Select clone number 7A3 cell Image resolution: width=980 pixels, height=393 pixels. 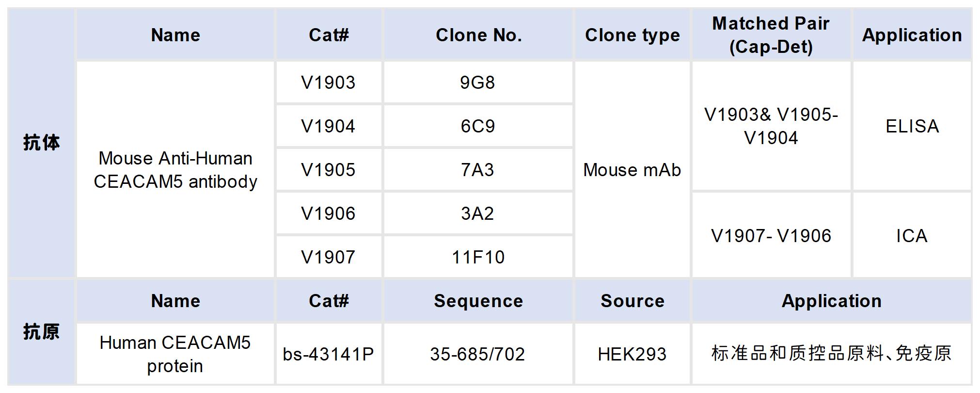pos(477,170)
